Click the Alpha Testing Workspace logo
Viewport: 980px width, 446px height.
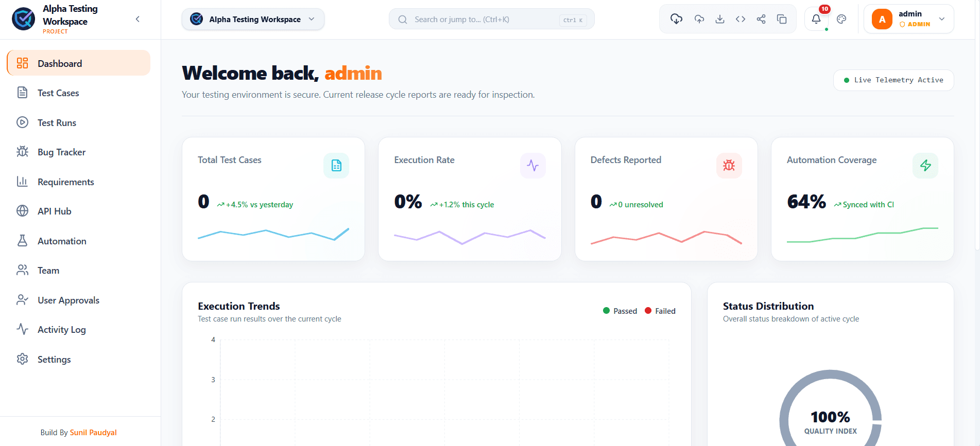[x=24, y=19]
